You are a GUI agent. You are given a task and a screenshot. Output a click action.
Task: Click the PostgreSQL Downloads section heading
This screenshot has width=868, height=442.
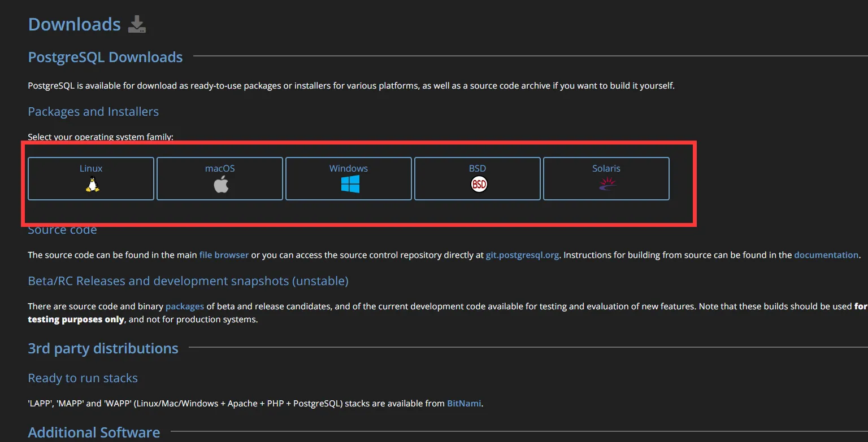click(105, 57)
